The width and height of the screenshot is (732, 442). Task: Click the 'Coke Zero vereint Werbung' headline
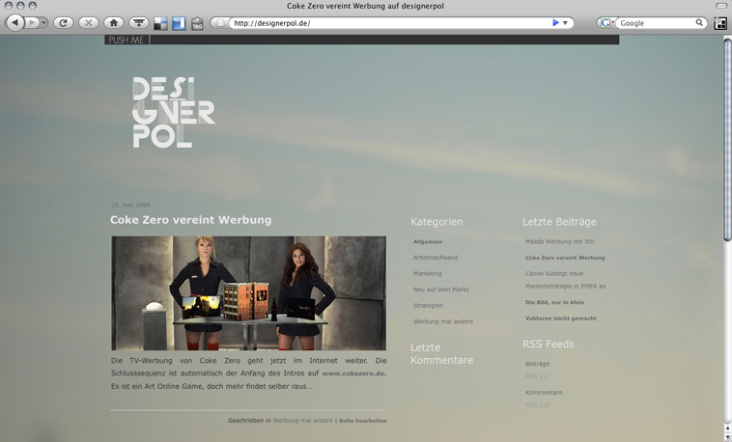pos(190,220)
